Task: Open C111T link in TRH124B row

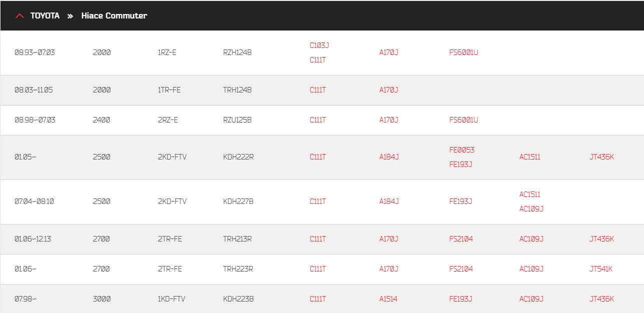Action: pyautogui.click(x=318, y=90)
